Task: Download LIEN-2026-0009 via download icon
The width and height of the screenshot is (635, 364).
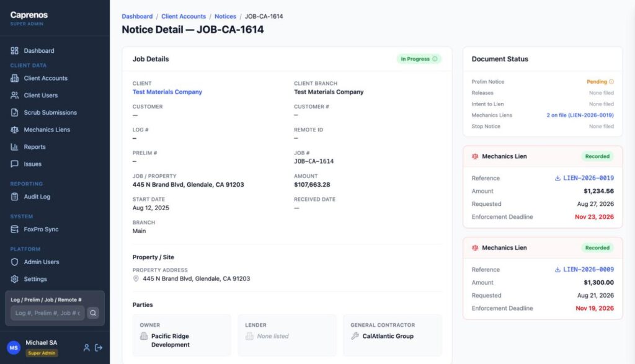Action: [557, 270]
